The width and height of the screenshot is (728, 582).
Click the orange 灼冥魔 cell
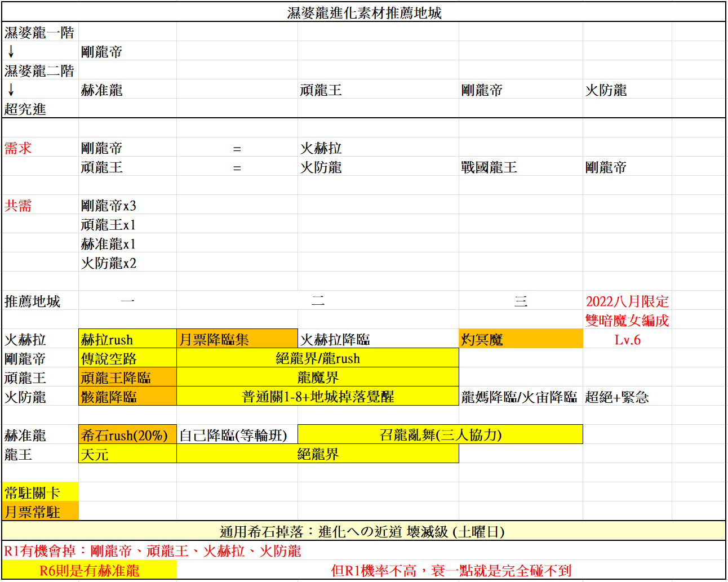(x=521, y=339)
